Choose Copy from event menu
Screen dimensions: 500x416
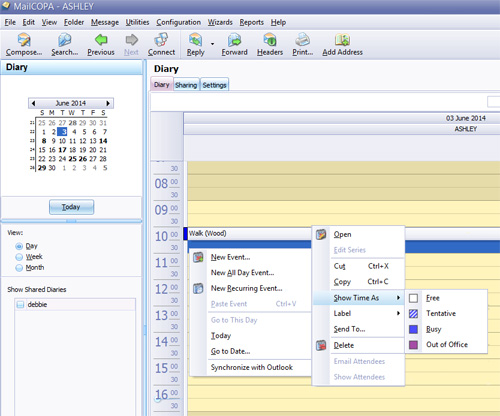(x=359, y=282)
